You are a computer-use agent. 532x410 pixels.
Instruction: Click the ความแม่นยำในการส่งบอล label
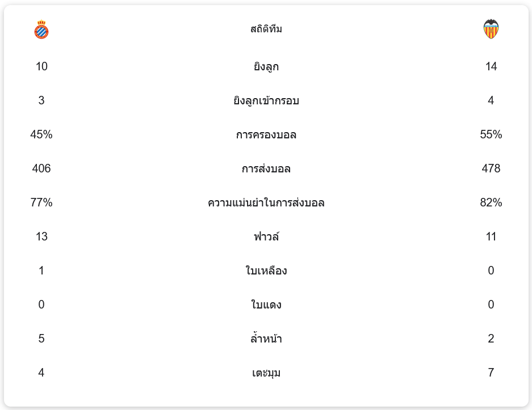click(x=266, y=203)
